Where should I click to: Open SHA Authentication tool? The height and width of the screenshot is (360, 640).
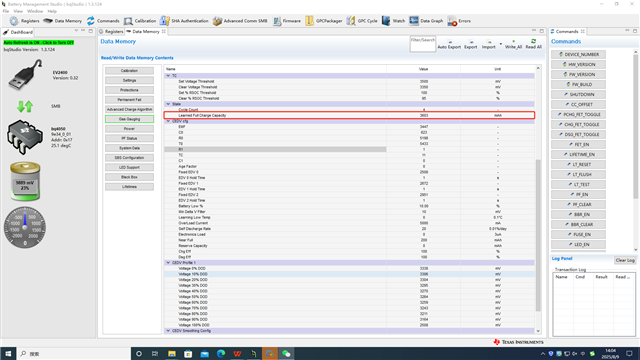[x=184, y=21]
